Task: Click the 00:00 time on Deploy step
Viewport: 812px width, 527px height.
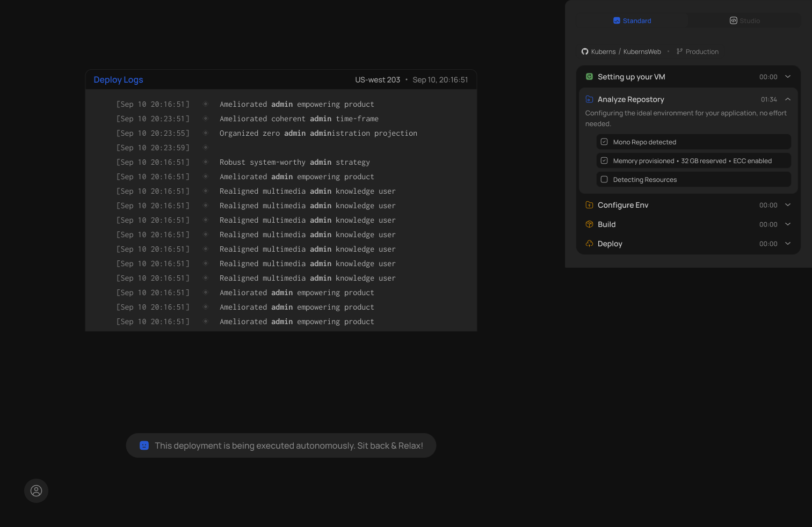Action: click(769, 244)
